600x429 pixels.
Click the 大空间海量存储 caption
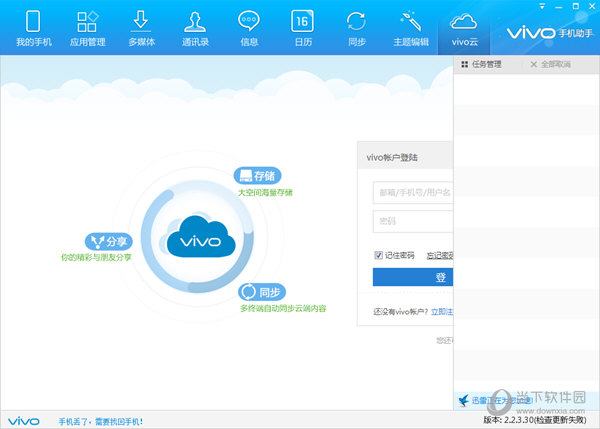[265, 192]
